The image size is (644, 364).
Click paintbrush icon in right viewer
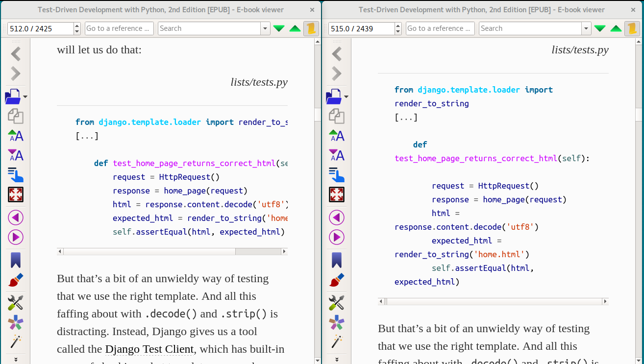(x=337, y=280)
